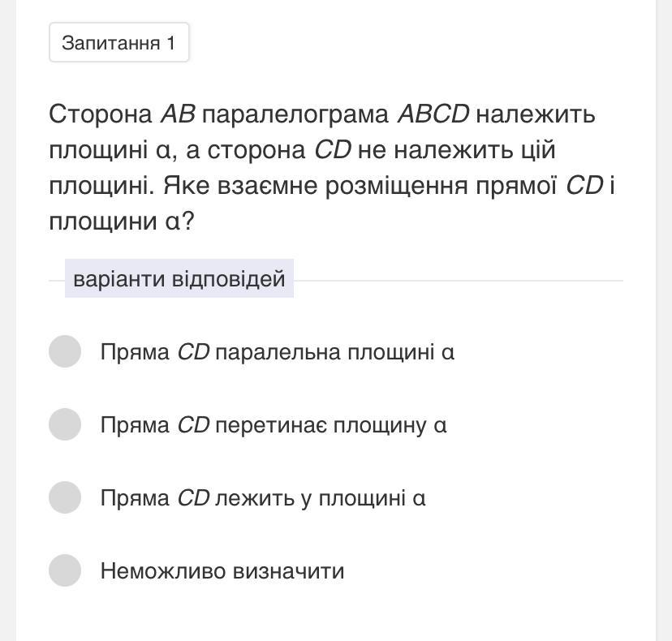Pick the "лежить у площині α" radio option
672x641 pixels.
click(65, 497)
